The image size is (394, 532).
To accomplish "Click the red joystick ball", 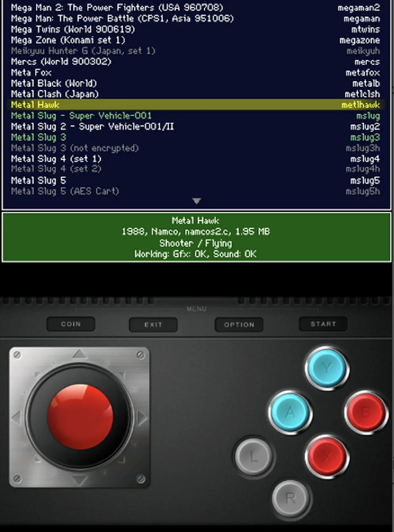I will tap(81, 417).
